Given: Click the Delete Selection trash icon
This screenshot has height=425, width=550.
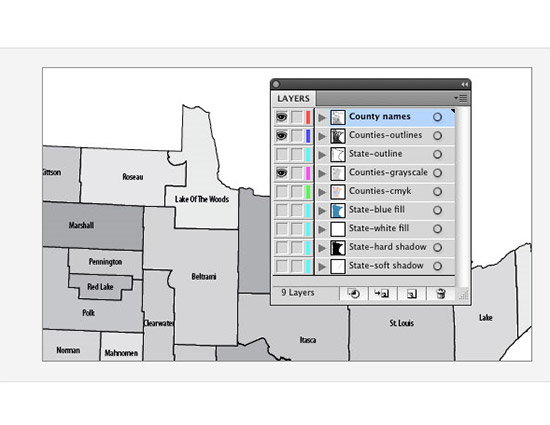Looking at the screenshot, I should 441,294.
